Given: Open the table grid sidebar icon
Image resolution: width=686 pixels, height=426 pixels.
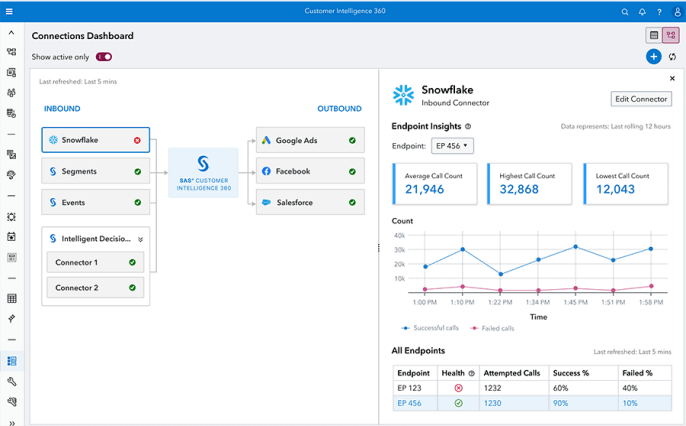Looking at the screenshot, I should pyautogui.click(x=12, y=298).
